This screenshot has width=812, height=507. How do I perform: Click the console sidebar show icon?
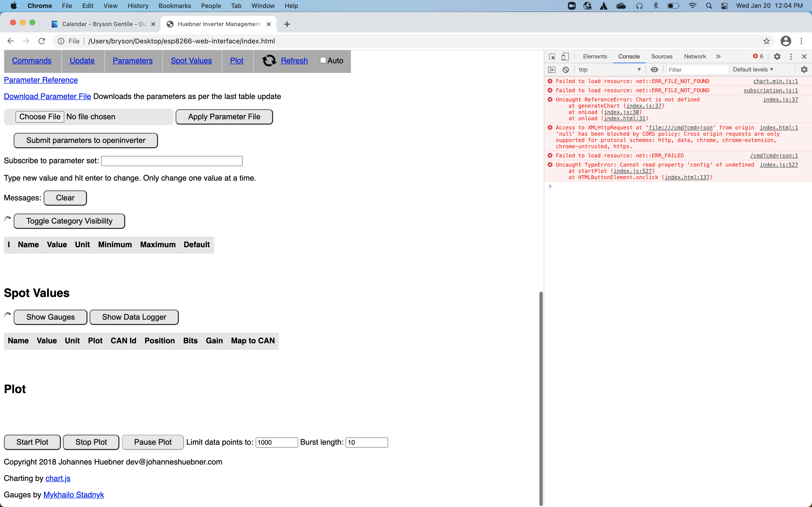(552, 70)
